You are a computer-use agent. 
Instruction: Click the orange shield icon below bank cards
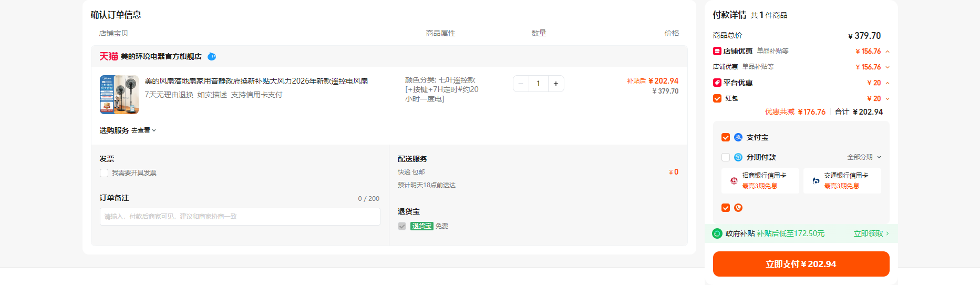tap(738, 208)
